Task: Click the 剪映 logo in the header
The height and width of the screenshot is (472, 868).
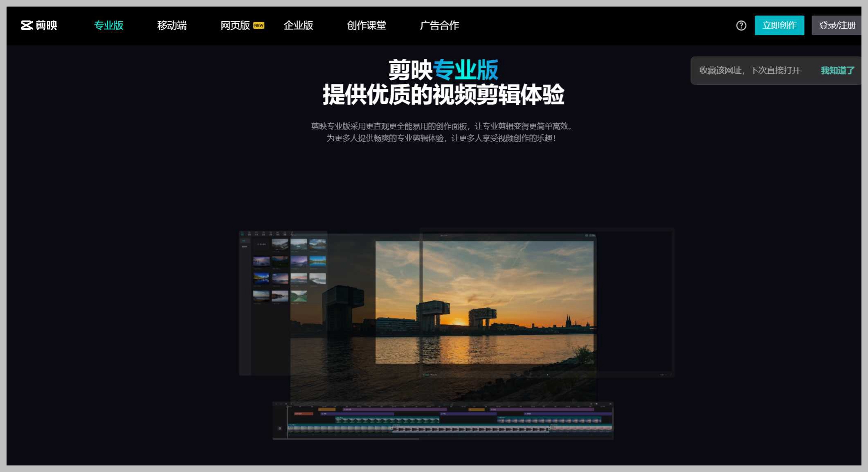Action: 39,25
